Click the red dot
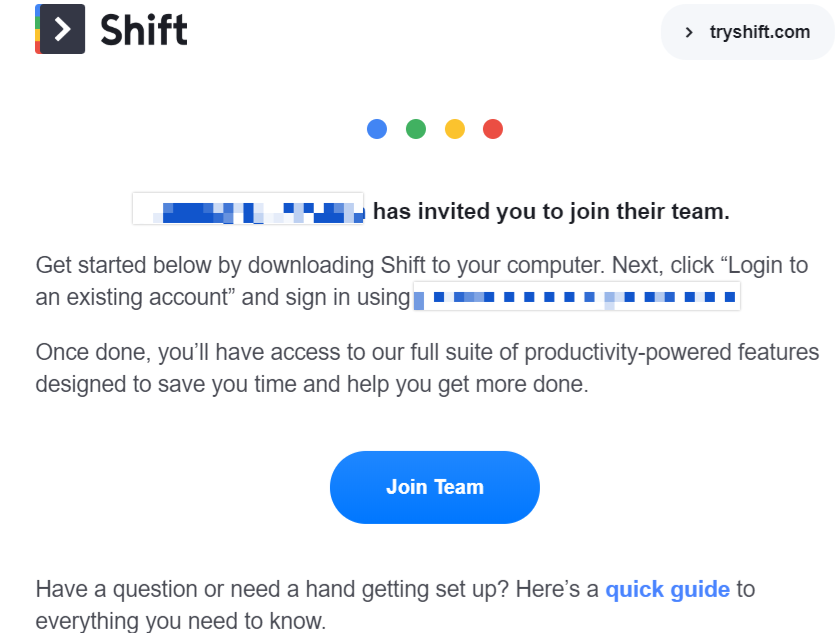838x633 pixels. coord(493,129)
